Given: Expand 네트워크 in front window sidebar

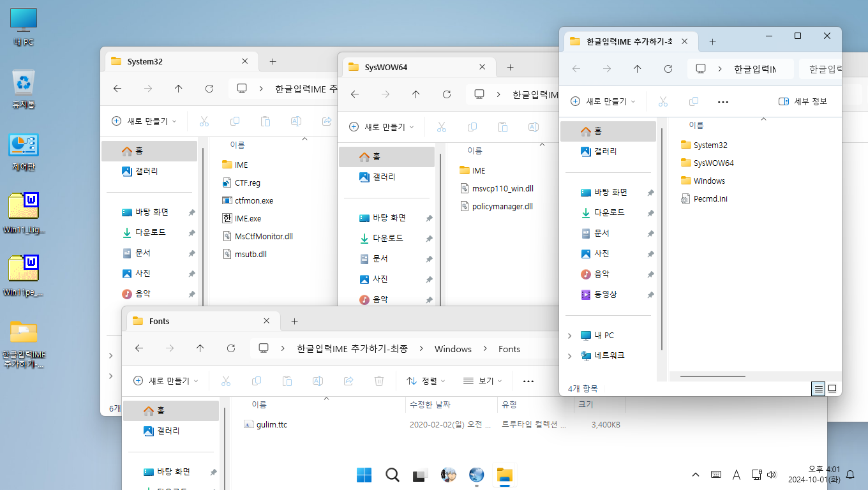Looking at the screenshot, I should coord(569,356).
